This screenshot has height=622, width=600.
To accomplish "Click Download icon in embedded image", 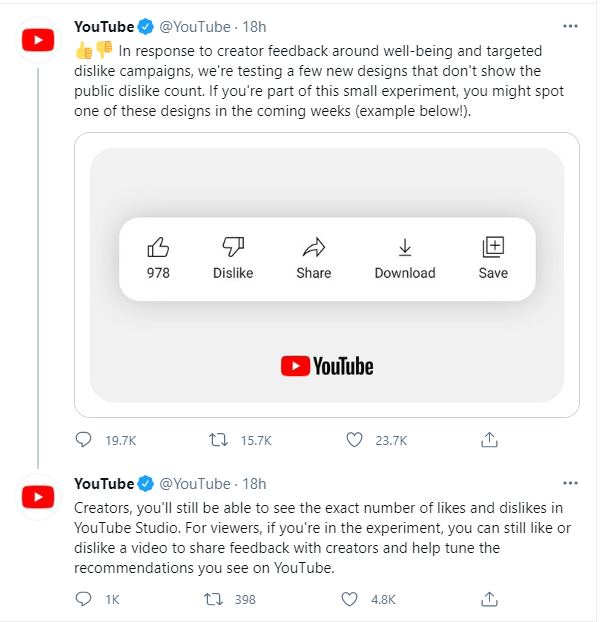I will [405, 247].
